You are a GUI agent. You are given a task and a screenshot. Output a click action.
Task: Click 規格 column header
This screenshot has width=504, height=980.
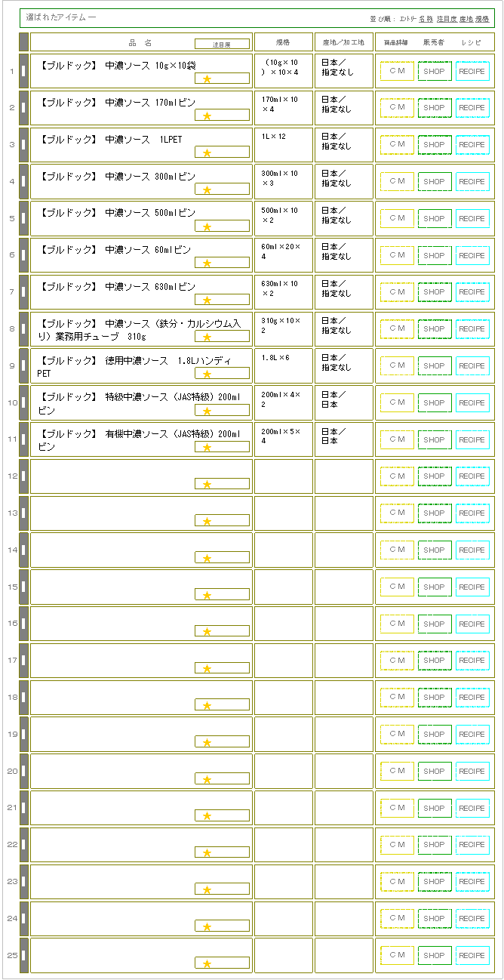pyautogui.click(x=283, y=42)
